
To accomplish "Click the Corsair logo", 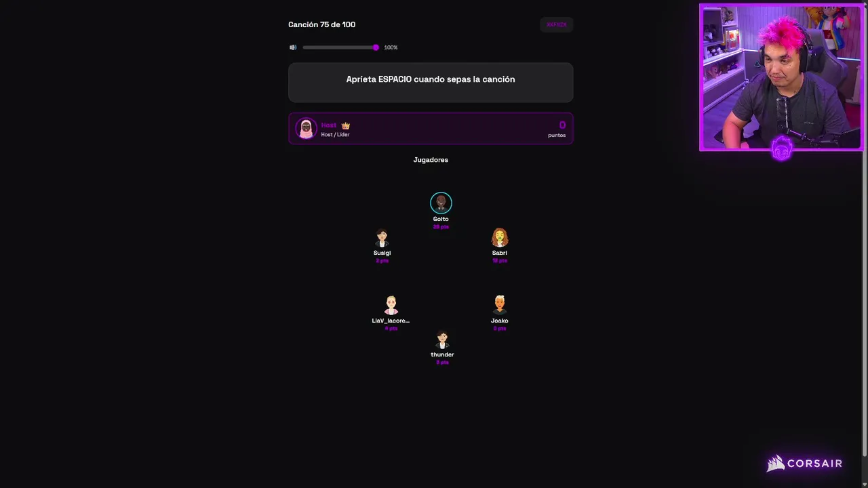I will pos(804,464).
